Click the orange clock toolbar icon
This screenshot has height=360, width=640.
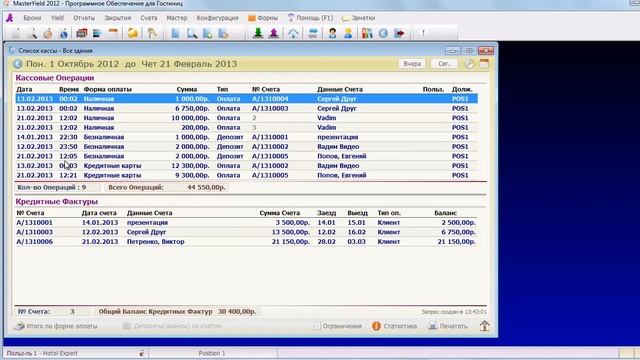[48, 33]
